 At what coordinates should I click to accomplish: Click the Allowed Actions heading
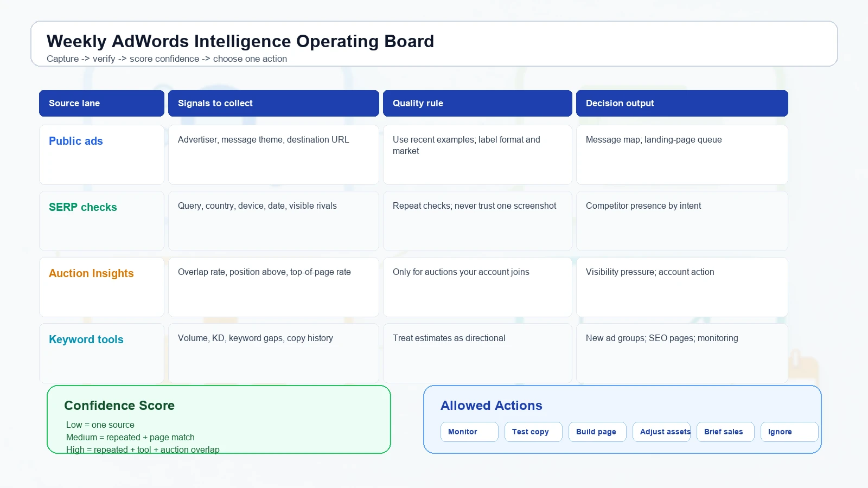(x=492, y=406)
